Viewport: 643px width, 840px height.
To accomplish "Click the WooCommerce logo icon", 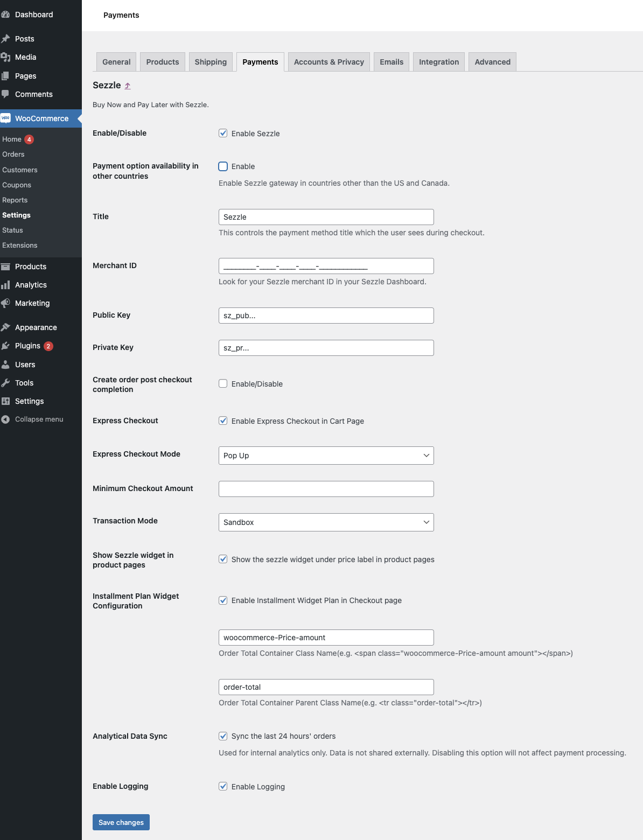I will click(5, 118).
